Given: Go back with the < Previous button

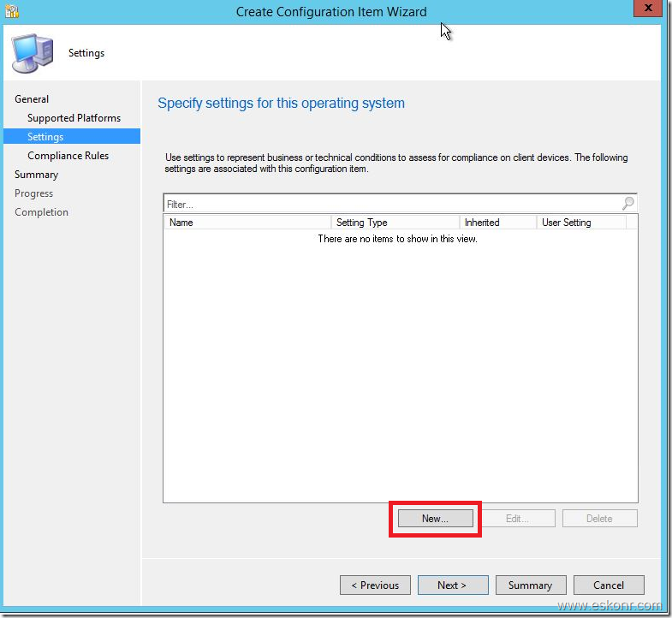Looking at the screenshot, I should [375, 585].
